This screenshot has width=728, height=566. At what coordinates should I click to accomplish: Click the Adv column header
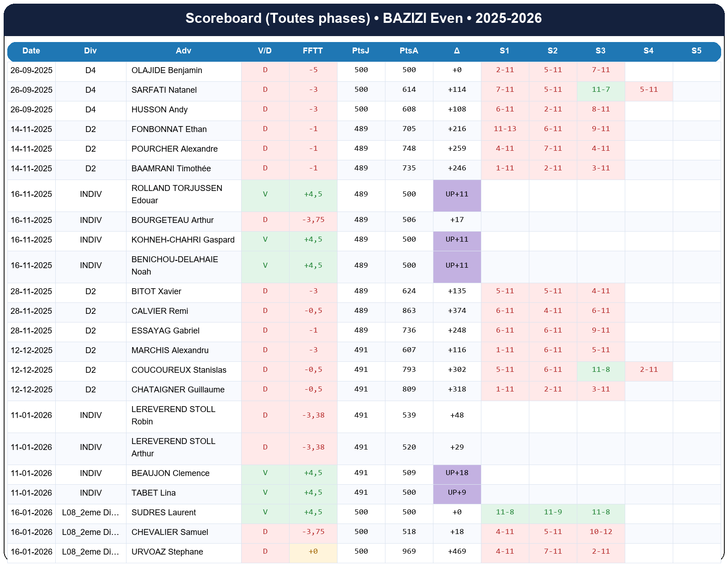pyautogui.click(x=183, y=51)
